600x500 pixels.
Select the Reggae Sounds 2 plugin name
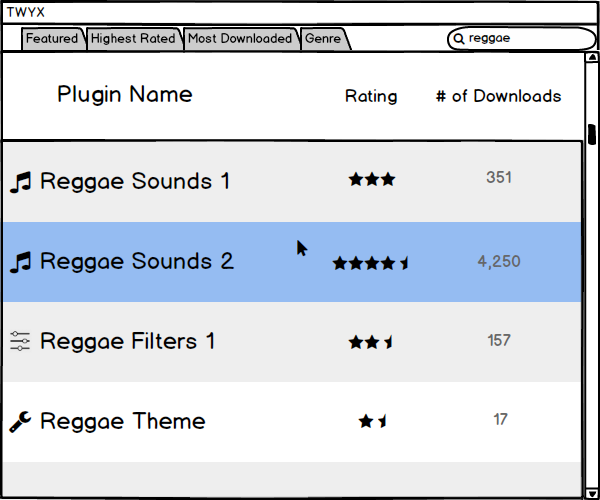pos(137,261)
